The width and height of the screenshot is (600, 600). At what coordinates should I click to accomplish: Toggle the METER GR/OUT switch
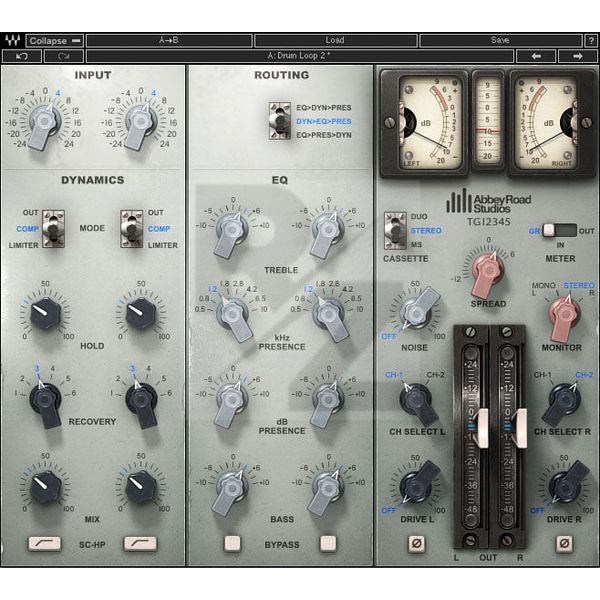(559, 230)
